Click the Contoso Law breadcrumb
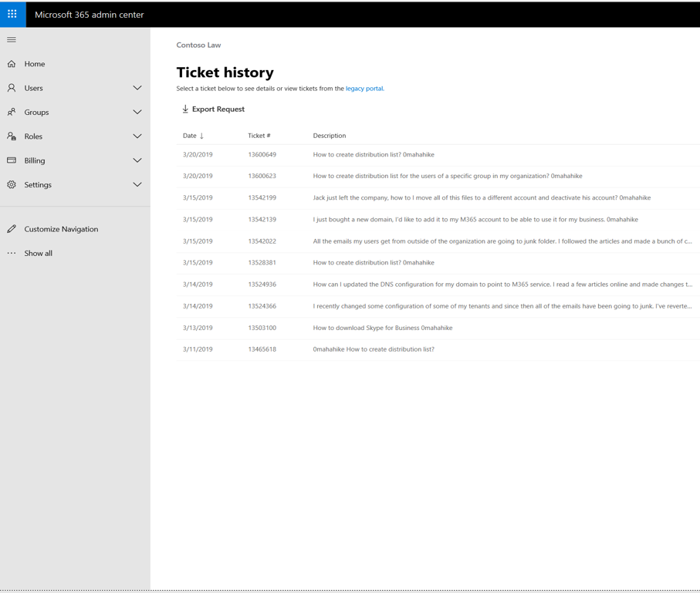This screenshot has height=593, width=700. [x=198, y=45]
